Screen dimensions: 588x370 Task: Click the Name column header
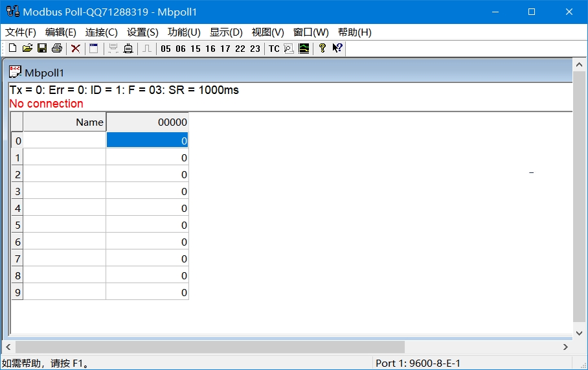(65, 122)
